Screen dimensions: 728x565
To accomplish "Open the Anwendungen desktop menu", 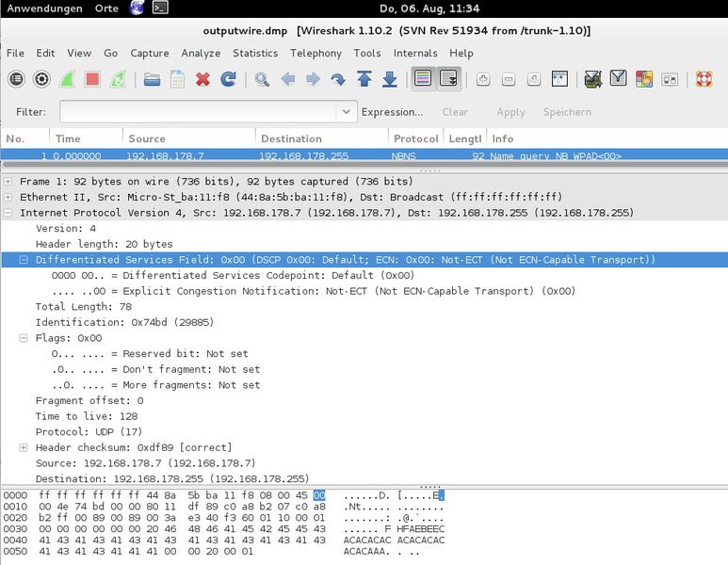I will (44, 8).
